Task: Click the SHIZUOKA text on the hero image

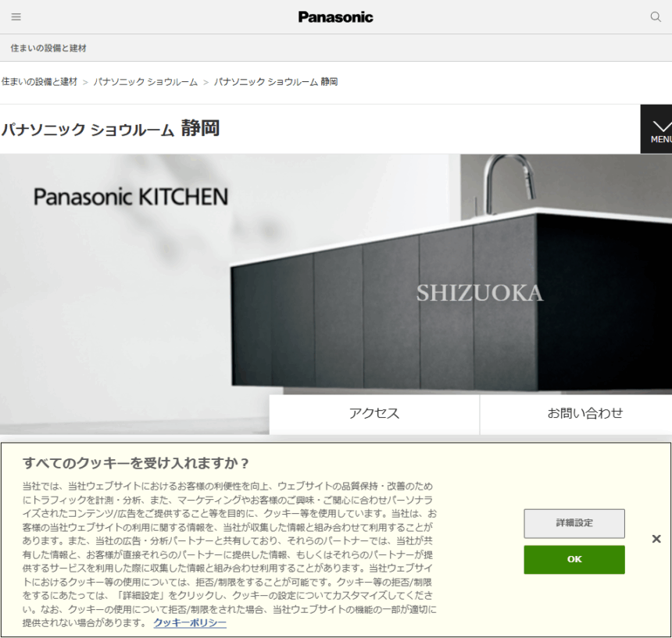Action: point(479,294)
